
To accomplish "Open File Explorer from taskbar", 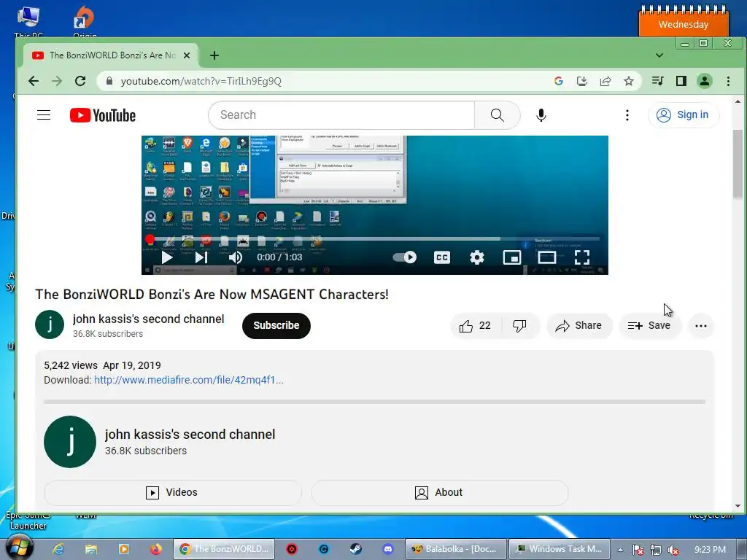I will pyautogui.click(x=91, y=549).
